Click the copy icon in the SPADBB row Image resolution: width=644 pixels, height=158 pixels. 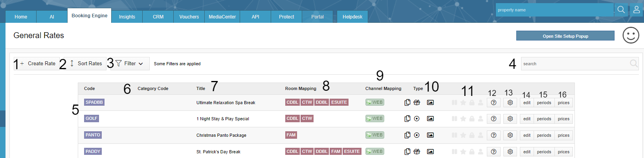407,102
